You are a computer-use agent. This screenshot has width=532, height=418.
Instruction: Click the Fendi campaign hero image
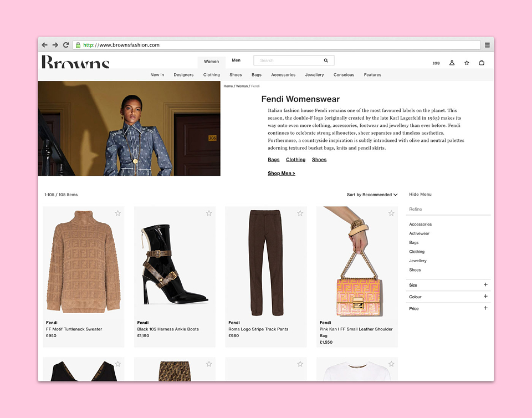129,128
